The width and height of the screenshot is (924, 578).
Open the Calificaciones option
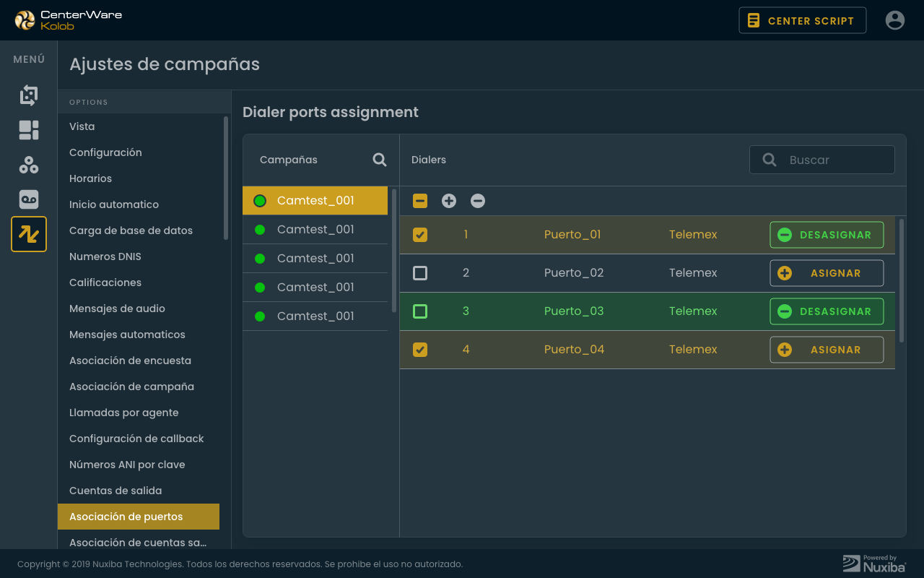[139, 282]
